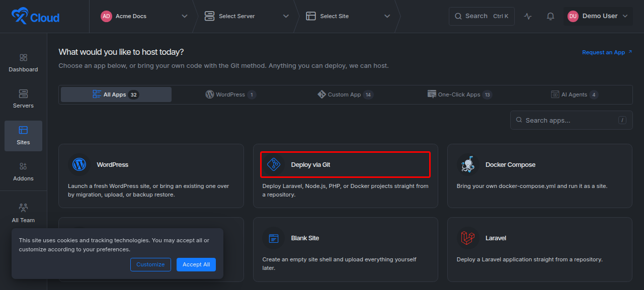Image resolution: width=644 pixels, height=290 pixels.
Task: Click the Deploy via Git icon
Action: click(x=273, y=164)
